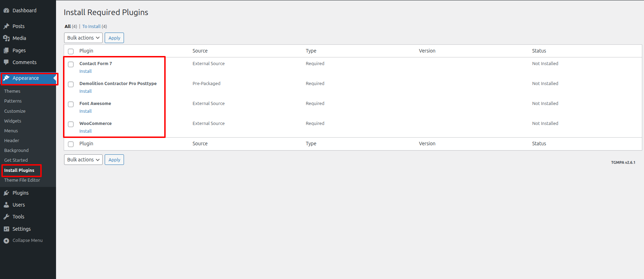Image resolution: width=644 pixels, height=279 pixels.
Task: Click the Tools wrench icon
Action: (6, 217)
